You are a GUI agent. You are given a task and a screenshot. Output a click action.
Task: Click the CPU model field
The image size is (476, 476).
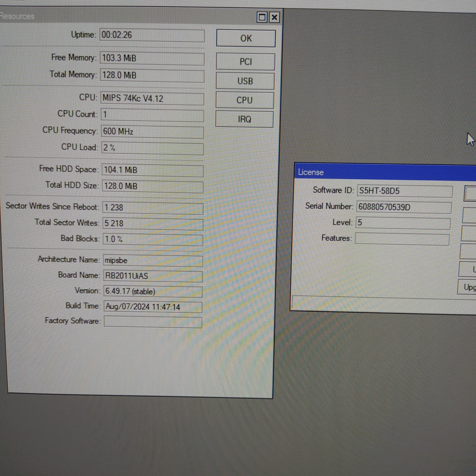tap(152, 99)
